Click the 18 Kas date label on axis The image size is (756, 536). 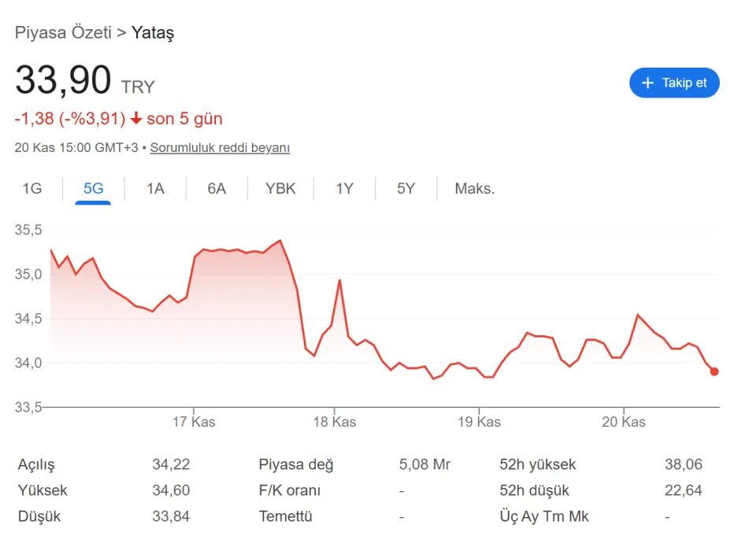335,422
